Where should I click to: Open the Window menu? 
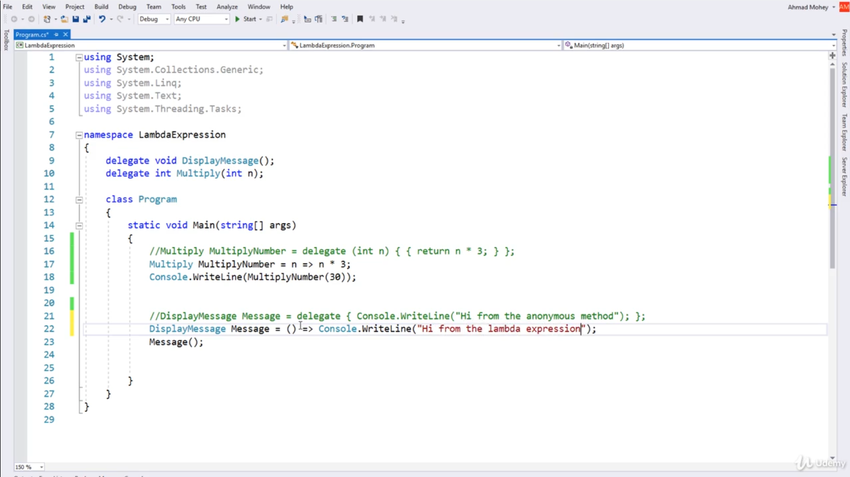[259, 7]
